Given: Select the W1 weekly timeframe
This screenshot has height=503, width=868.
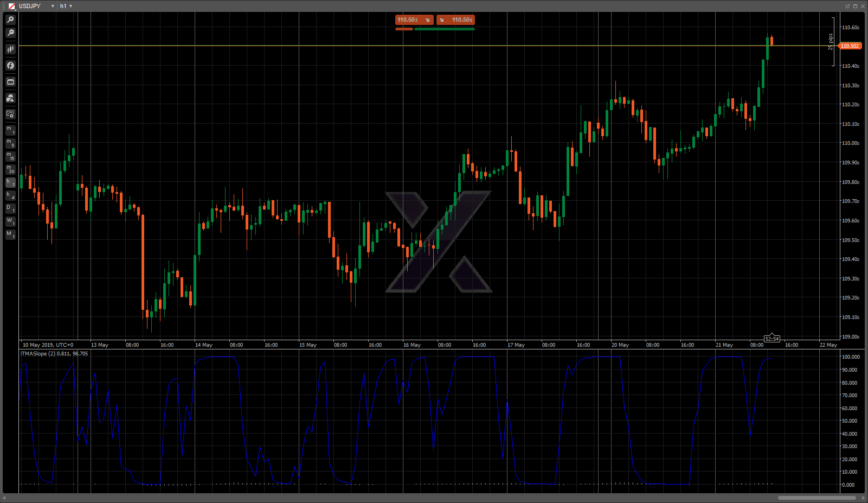Looking at the screenshot, I should click(x=10, y=221).
